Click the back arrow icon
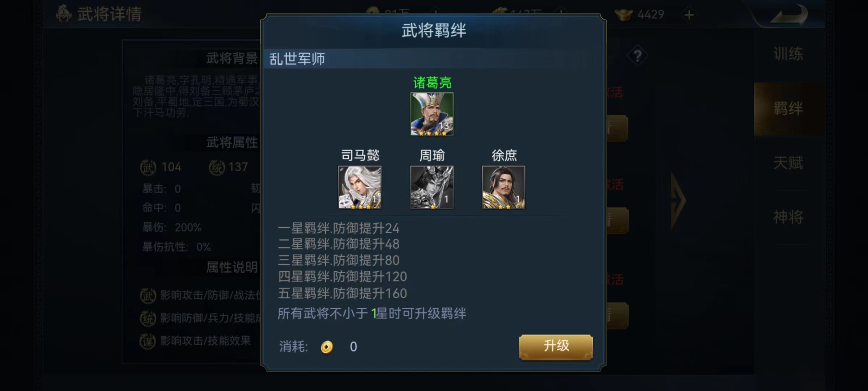Screen dimensions: 868x391 [788, 14]
